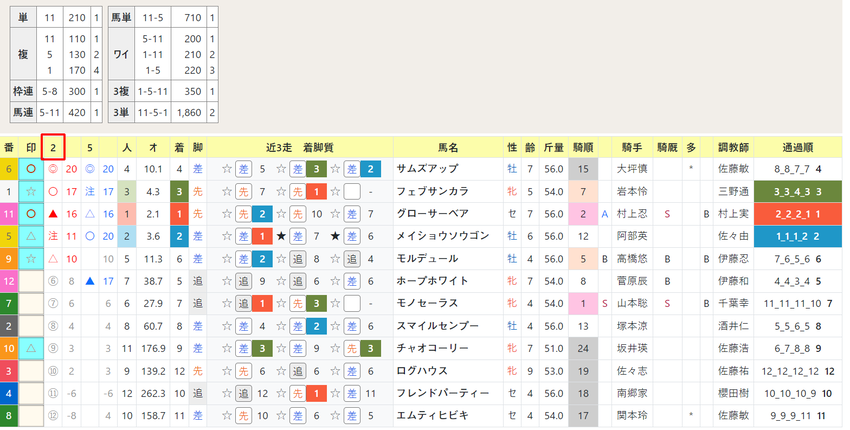Image resolution: width=850 pixels, height=430 pixels.
Task: Click the column header labeled 2
Action: point(53,147)
